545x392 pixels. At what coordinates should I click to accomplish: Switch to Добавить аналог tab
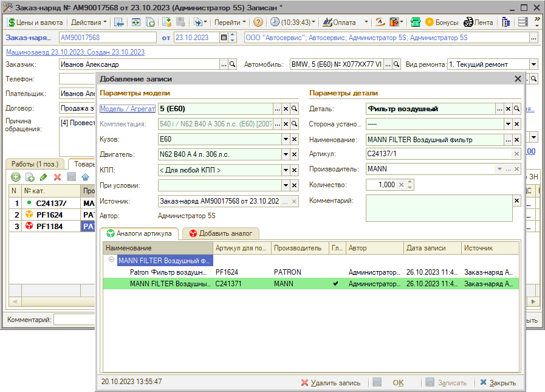pyautogui.click(x=221, y=233)
